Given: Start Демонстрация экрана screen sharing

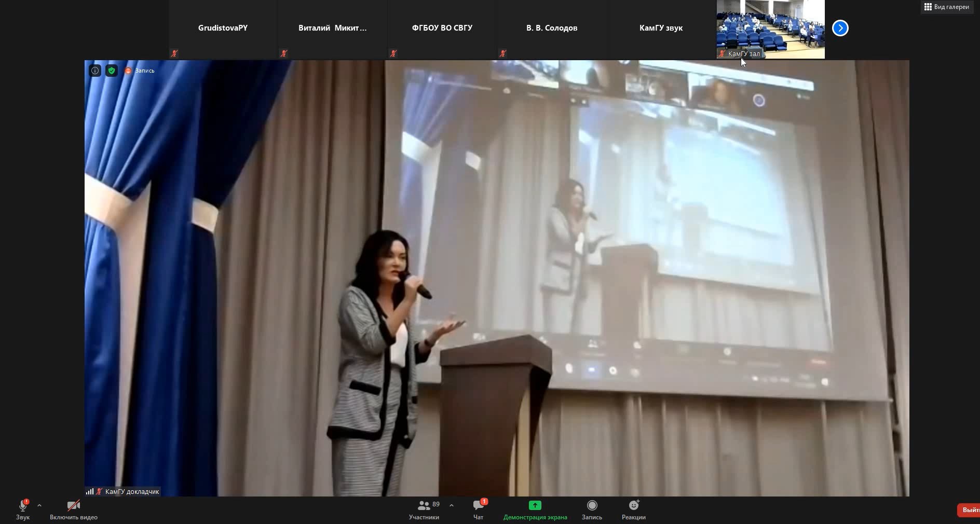Looking at the screenshot, I should pos(535,509).
